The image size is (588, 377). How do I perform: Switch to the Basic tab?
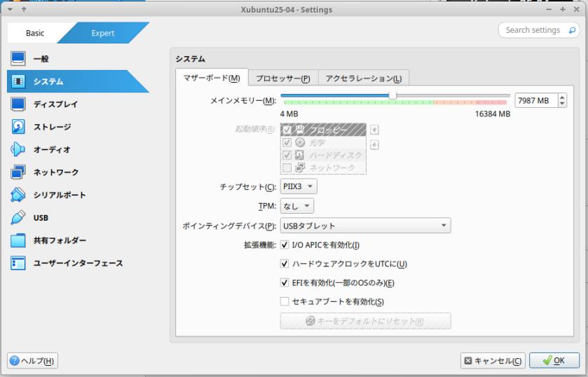pos(35,33)
